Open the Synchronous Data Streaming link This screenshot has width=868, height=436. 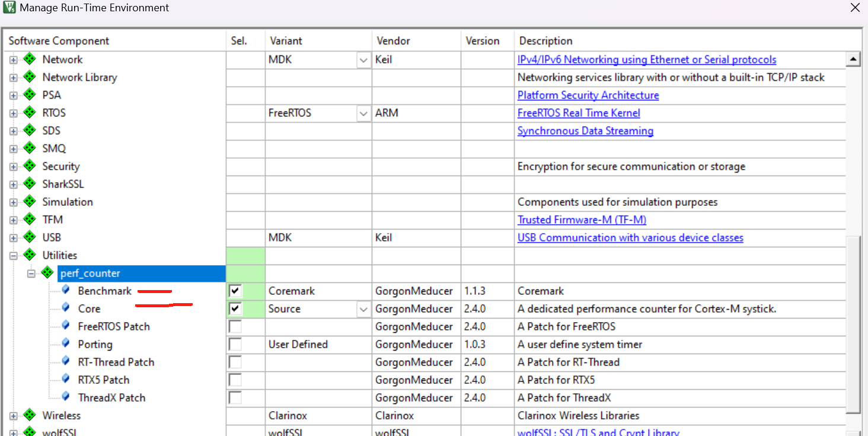coord(585,131)
